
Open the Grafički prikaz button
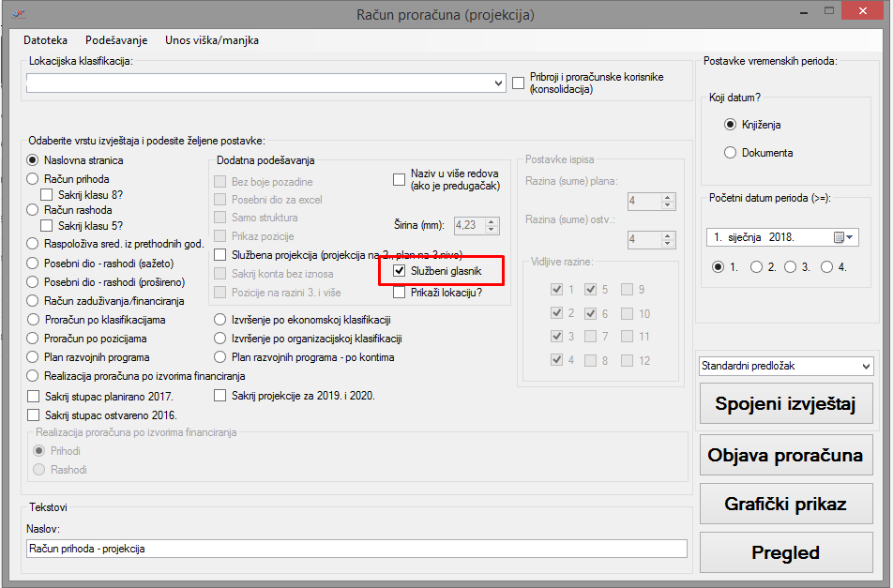(786, 504)
